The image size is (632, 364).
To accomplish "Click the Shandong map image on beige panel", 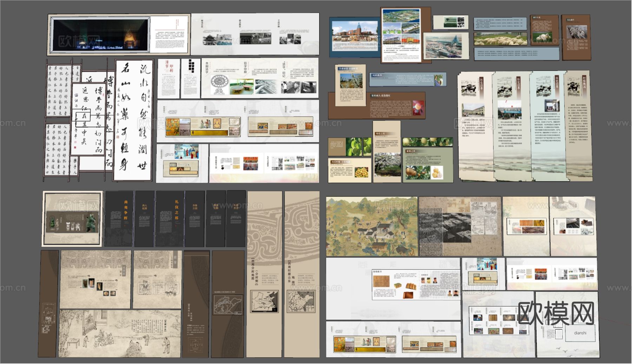I will click(x=301, y=301).
